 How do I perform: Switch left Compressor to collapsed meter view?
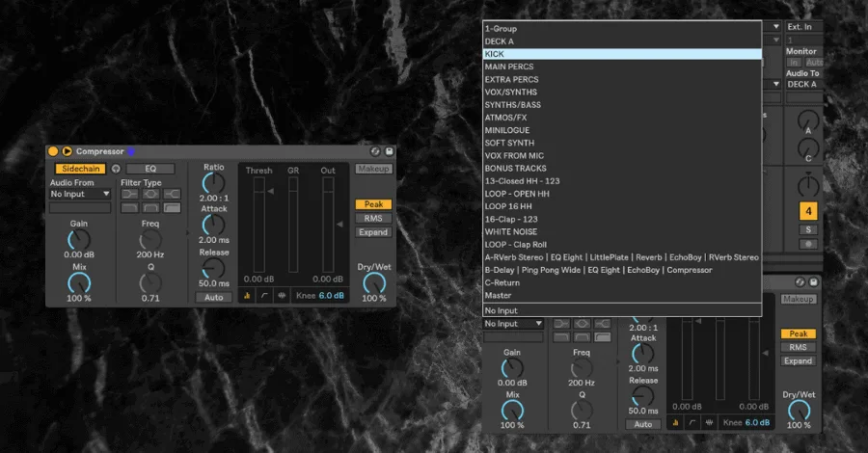click(247, 295)
